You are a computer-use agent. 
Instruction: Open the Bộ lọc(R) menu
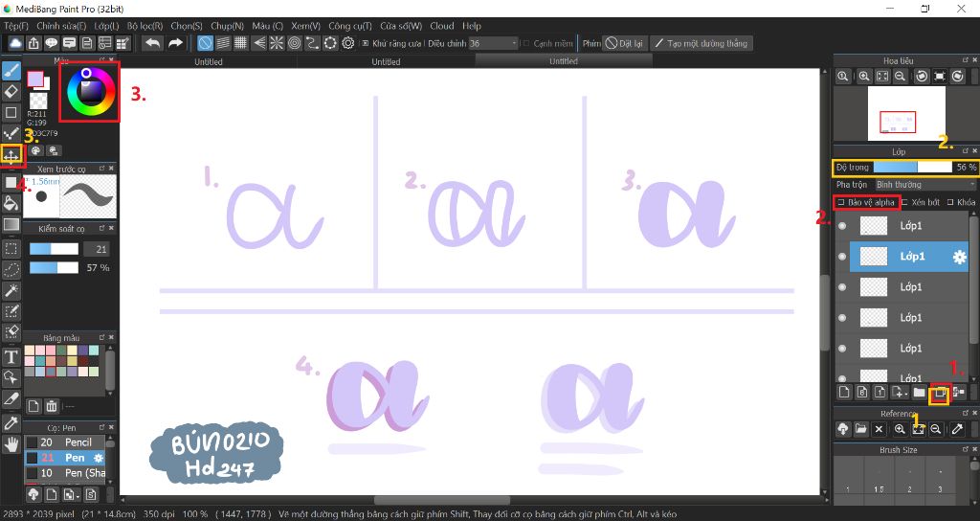[x=145, y=26]
